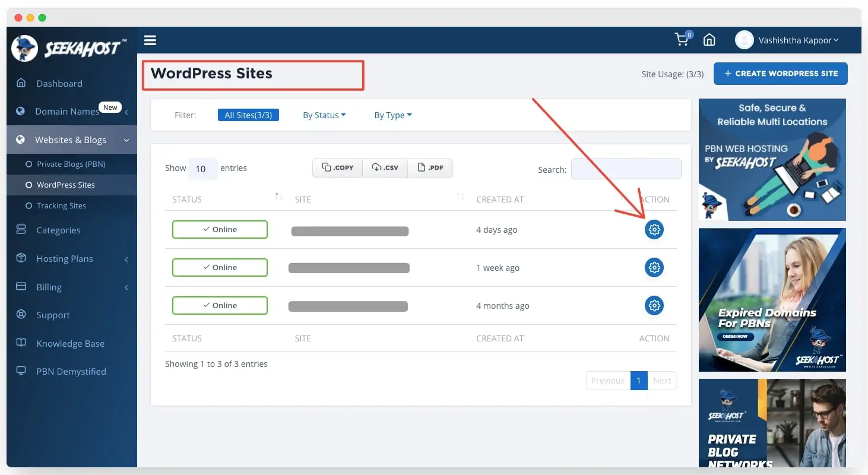
Task: Click the '4 days ago' created cell
Action: tap(497, 230)
